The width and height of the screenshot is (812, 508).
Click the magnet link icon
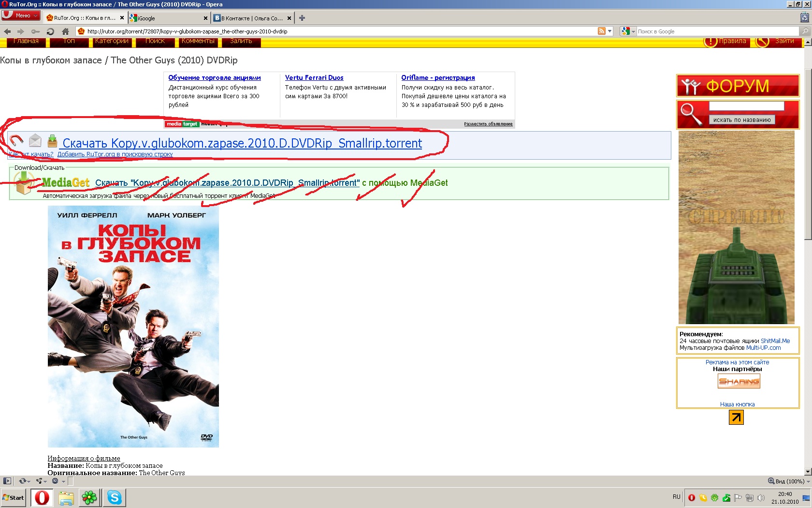tap(17, 140)
